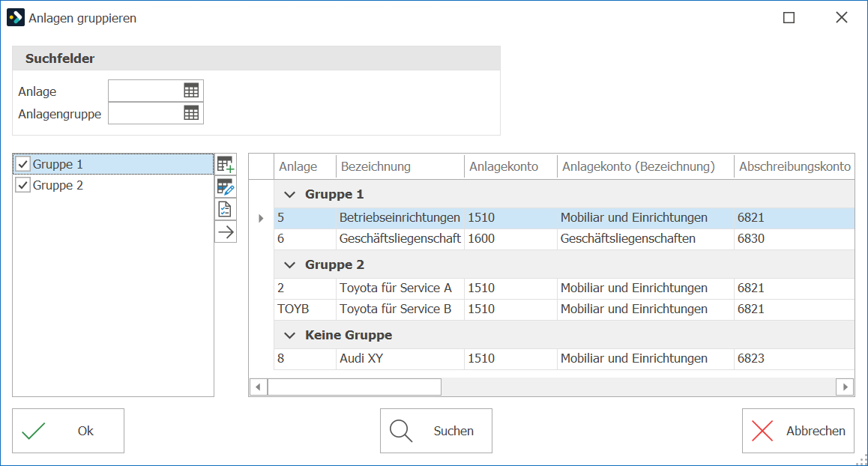Click the right arrow assign icon
Image resolution: width=868 pixels, height=466 pixels.
(x=226, y=232)
